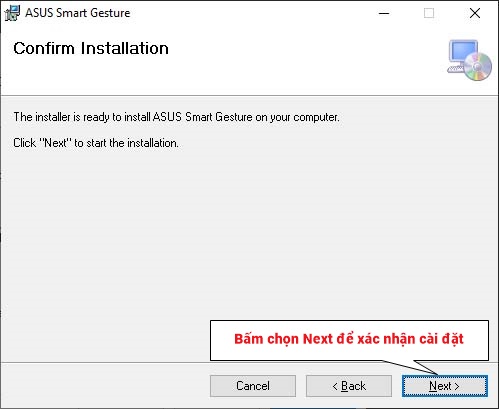Click the installer icon in the title bar

click(12, 13)
